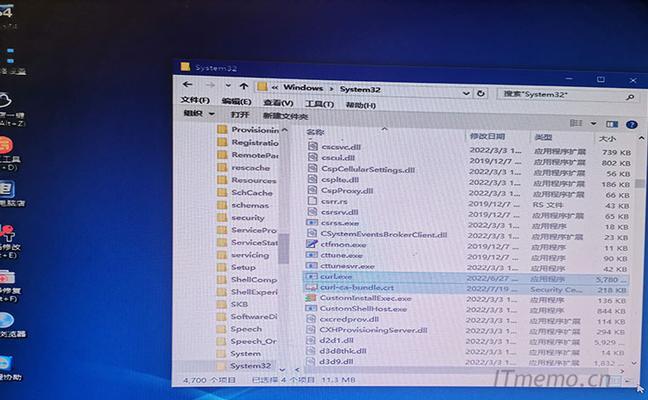Select the csrr.rs file icon

(x=313, y=201)
